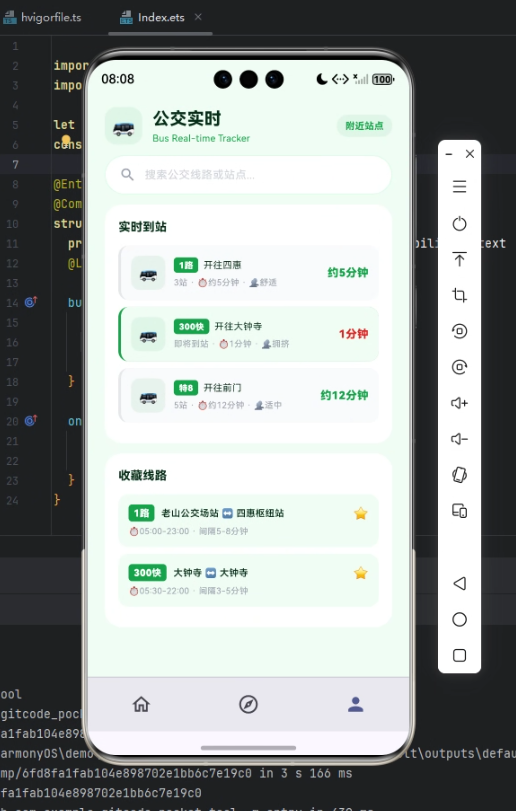Click the search magnifier icon

127,174
